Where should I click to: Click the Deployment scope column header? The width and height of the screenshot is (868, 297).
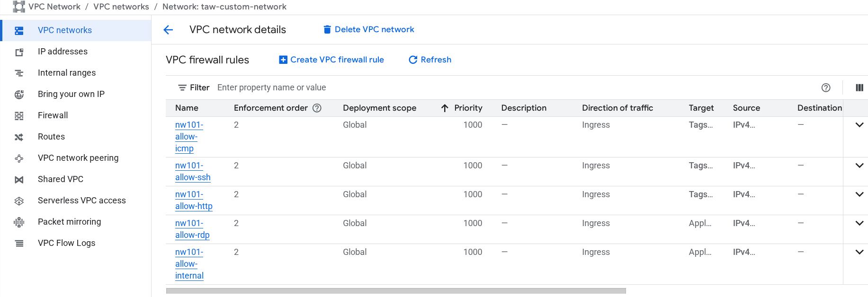coord(379,108)
